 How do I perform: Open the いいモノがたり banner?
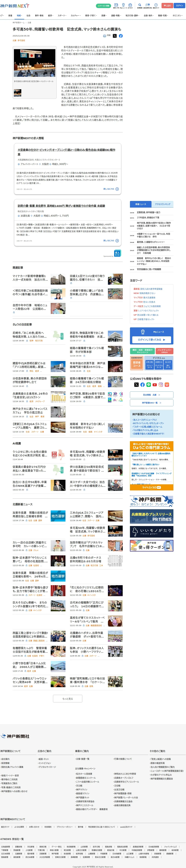coord(152,531)
